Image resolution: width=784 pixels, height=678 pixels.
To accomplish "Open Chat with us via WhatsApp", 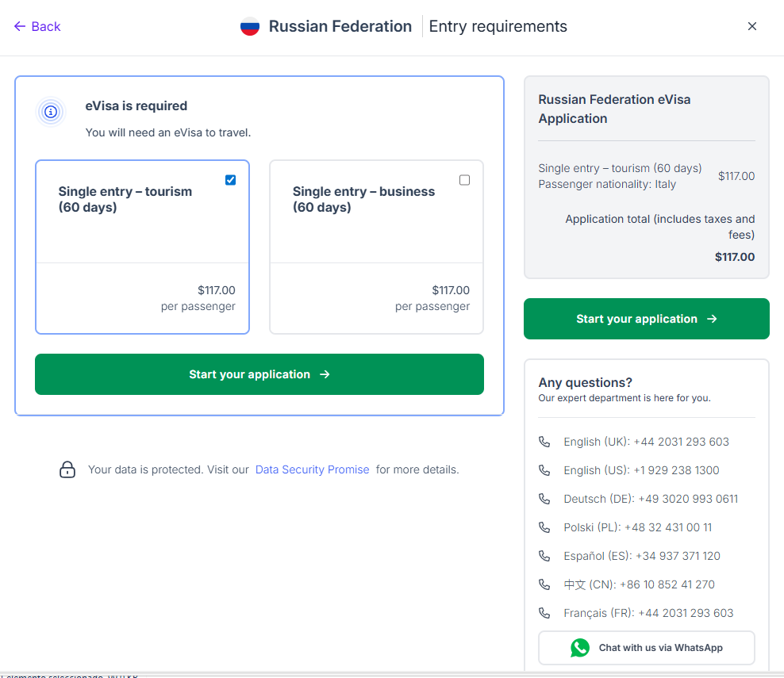I will (x=647, y=648).
